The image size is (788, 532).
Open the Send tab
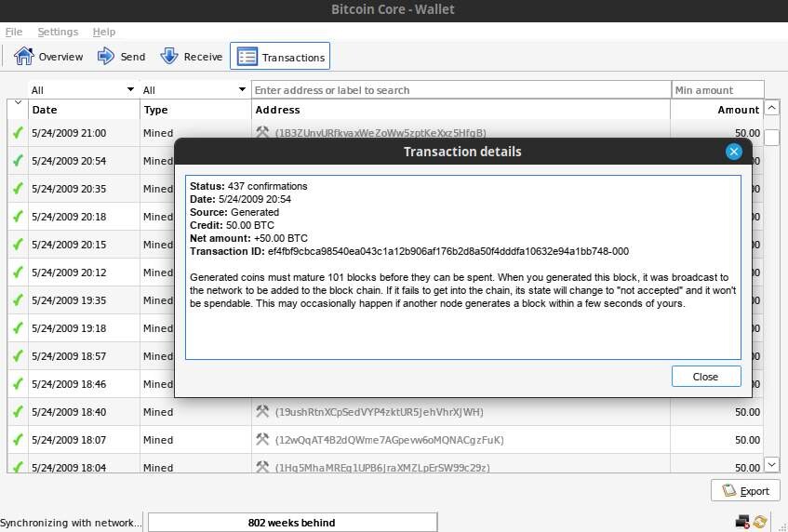pyautogui.click(x=121, y=56)
